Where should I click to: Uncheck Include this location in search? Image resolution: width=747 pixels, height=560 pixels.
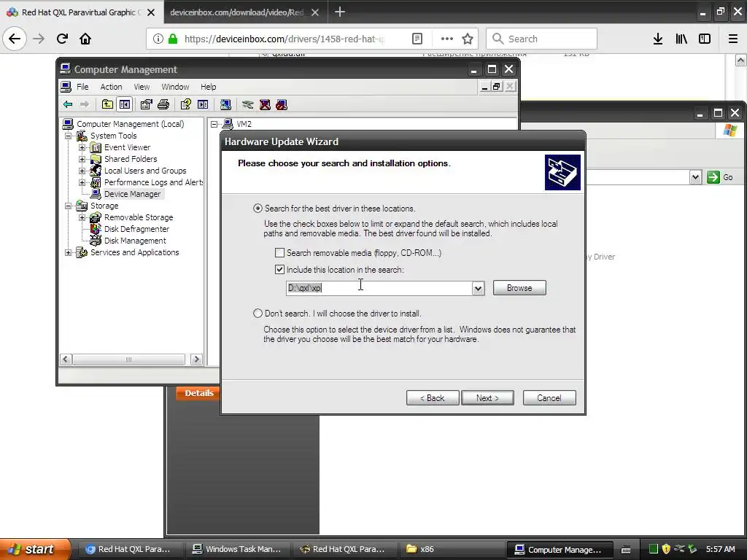279,270
